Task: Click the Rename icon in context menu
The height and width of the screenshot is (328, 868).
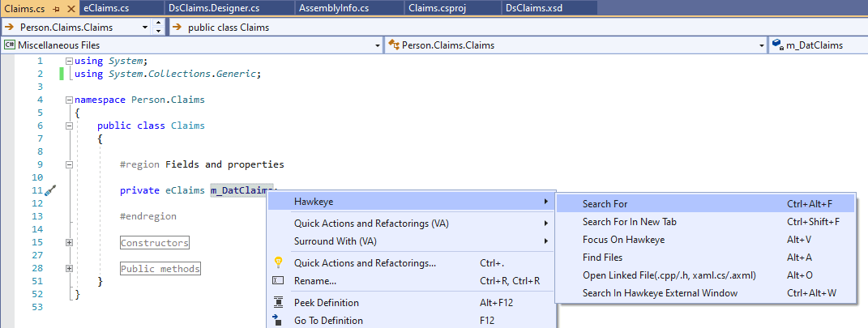Action: pyautogui.click(x=278, y=281)
